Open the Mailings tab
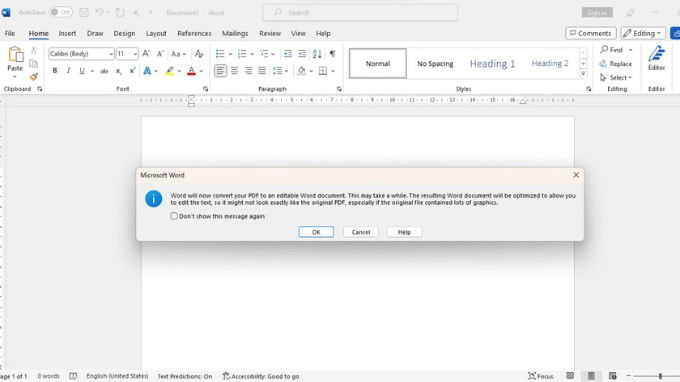Image resolution: width=680 pixels, height=382 pixels. [x=235, y=33]
